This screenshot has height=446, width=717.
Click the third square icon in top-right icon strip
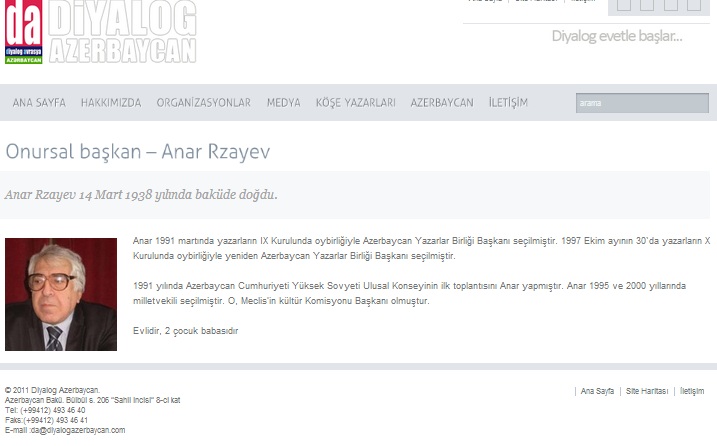[671, 5]
